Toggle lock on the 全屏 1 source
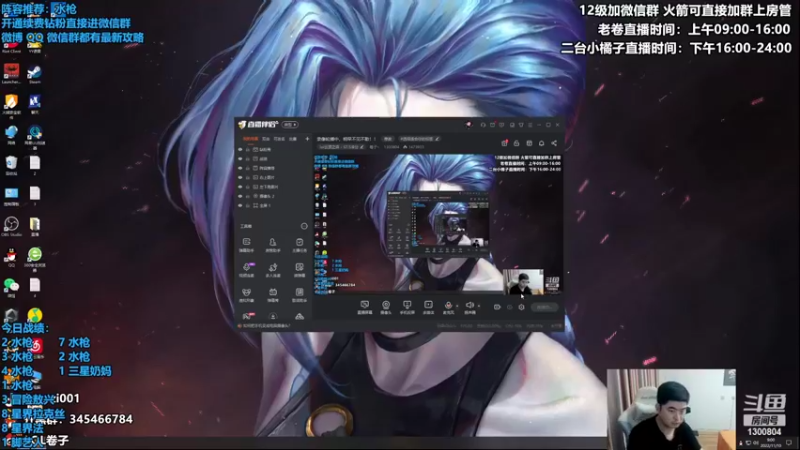Screen dimensions: 800x450 (248, 205)
